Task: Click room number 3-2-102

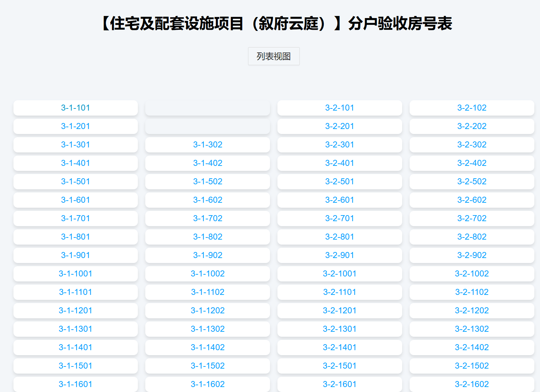Action: (472, 108)
